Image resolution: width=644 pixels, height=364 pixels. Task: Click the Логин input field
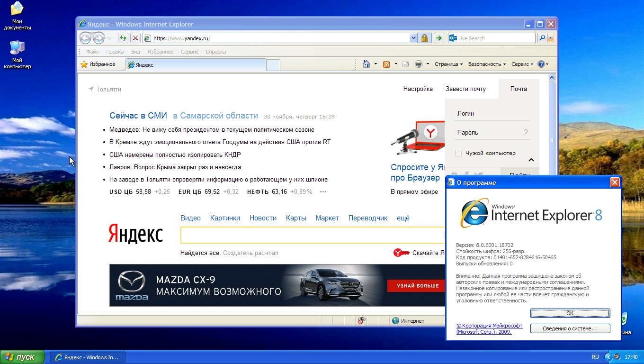[x=492, y=114]
